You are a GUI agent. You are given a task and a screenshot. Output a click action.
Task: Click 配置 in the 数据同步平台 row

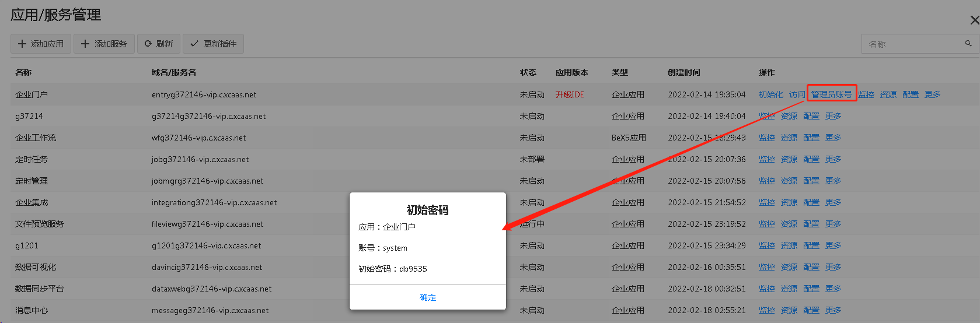coord(811,289)
